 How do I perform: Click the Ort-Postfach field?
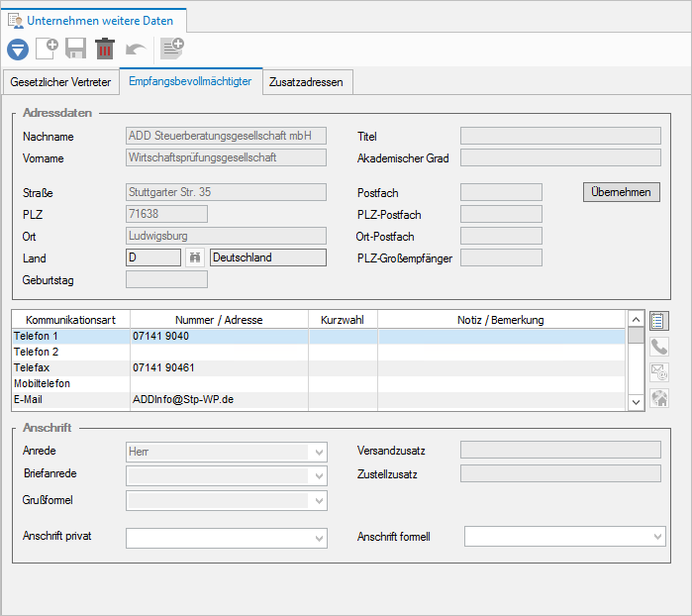click(x=501, y=236)
